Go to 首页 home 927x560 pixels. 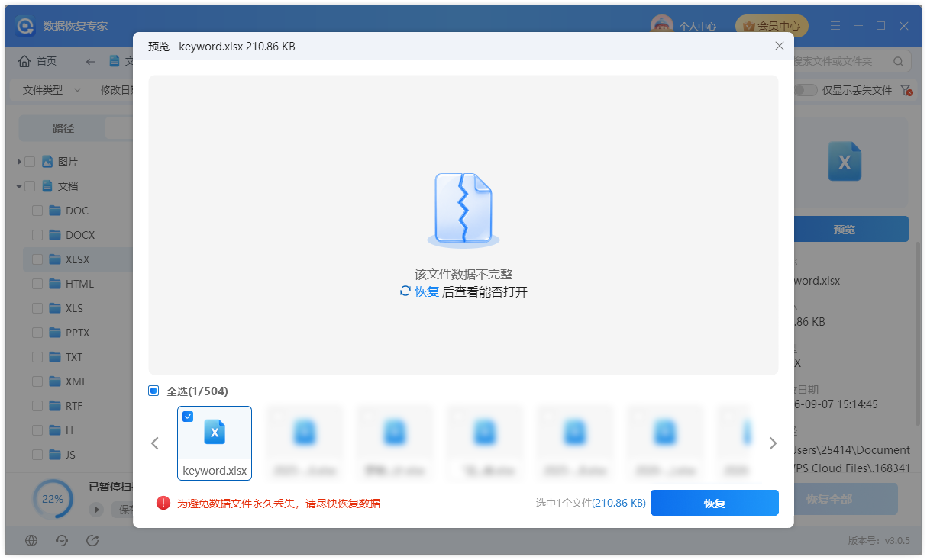pos(37,61)
